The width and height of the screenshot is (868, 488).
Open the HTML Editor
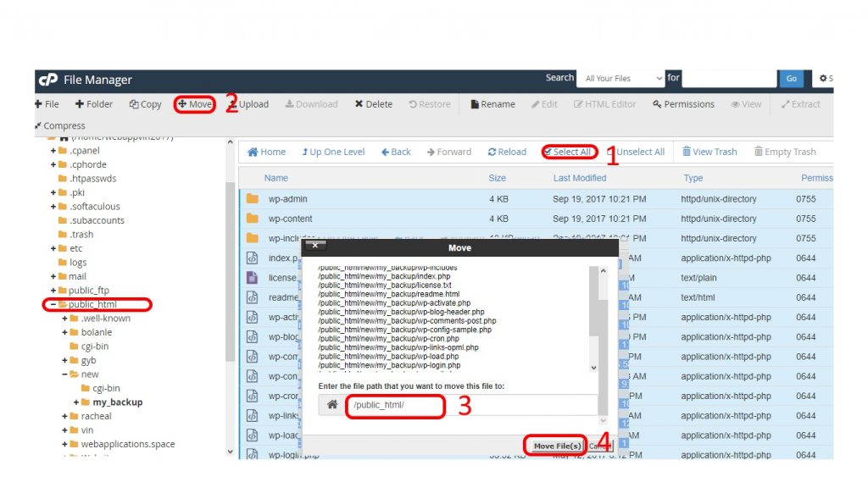(x=605, y=104)
